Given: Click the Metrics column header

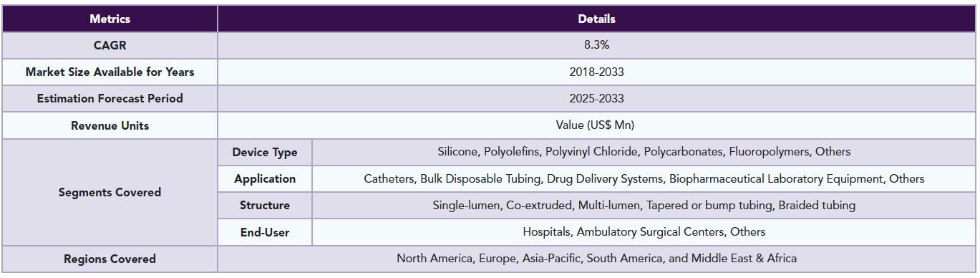Looking at the screenshot, I should click(x=110, y=19).
